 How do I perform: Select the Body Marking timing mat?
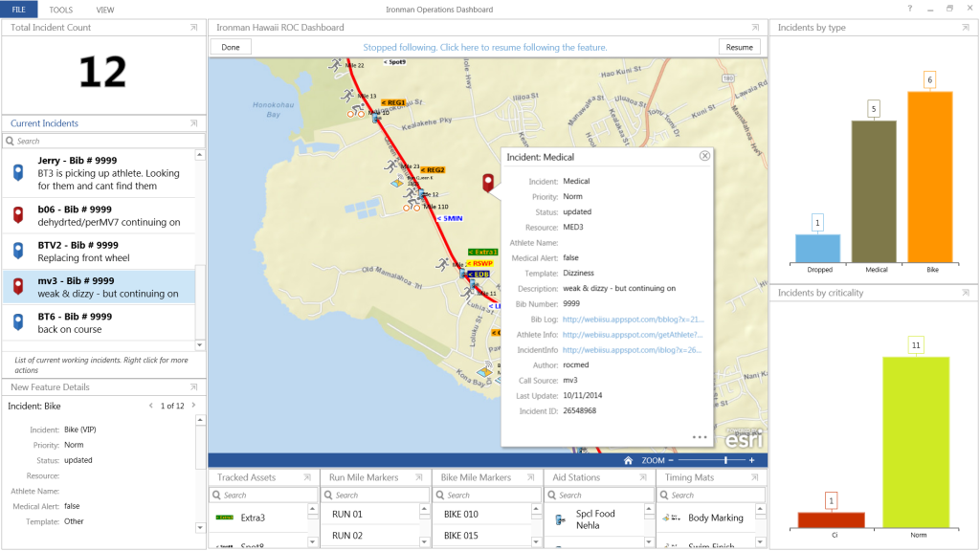(x=707, y=518)
